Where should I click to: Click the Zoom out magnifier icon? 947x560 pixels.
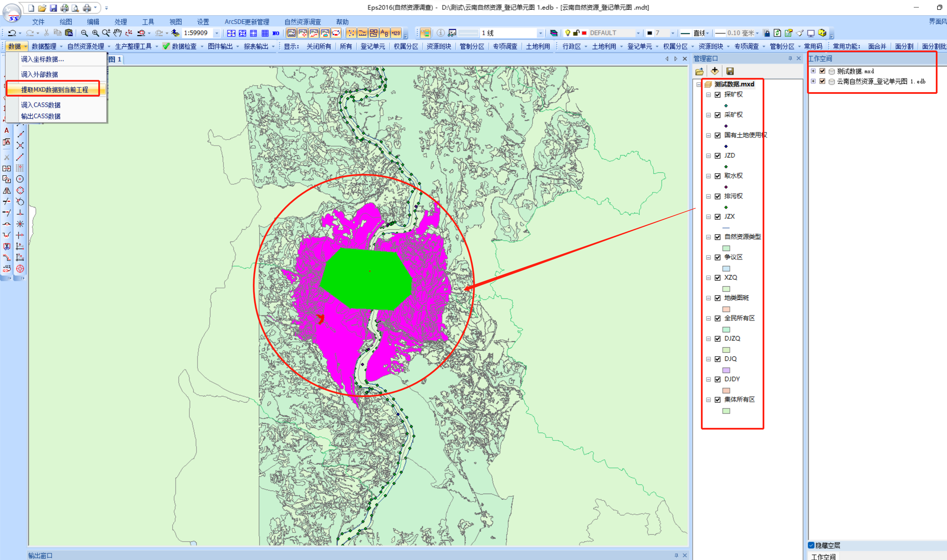[84, 33]
